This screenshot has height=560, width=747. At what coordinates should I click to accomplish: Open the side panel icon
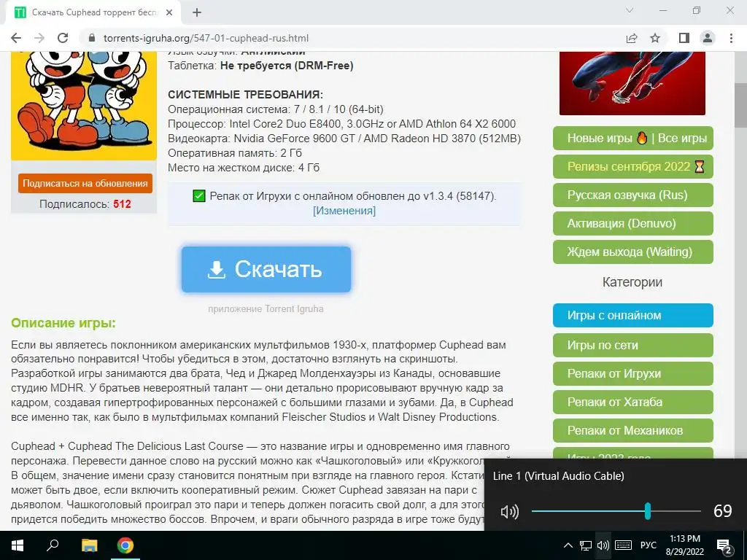[684, 38]
